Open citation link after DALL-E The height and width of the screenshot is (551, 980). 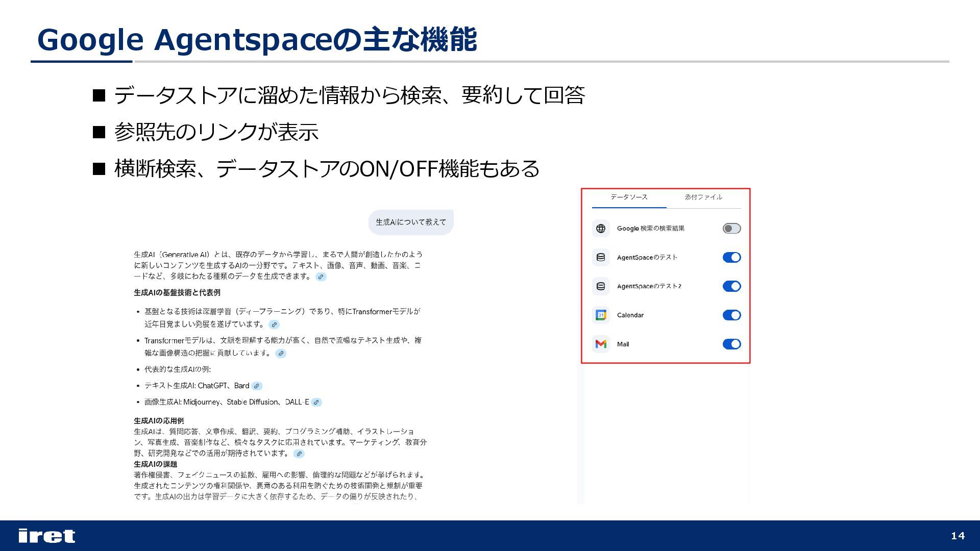point(316,402)
